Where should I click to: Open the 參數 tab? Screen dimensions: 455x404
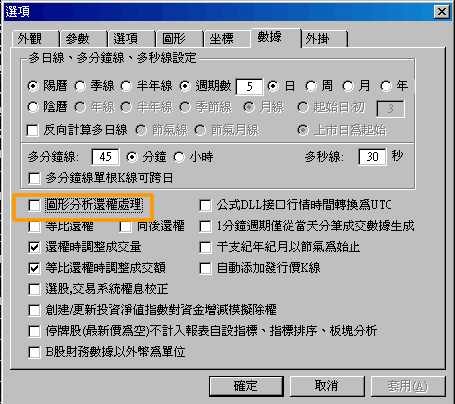pyautogui.click(x=83, y=39)
